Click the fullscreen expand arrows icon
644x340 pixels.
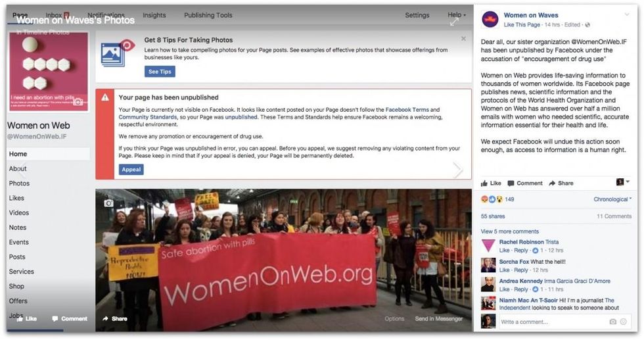[x=454, y=22]
